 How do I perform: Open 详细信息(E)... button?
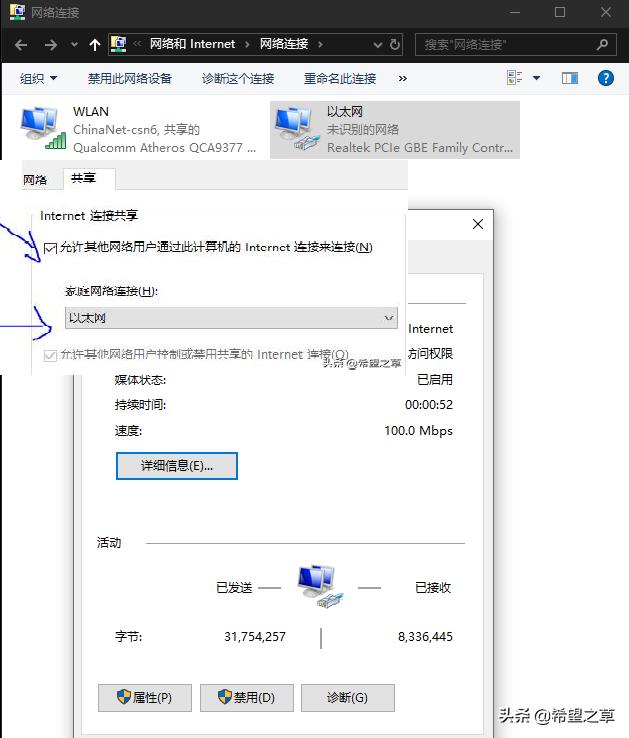pyautogui.click(x=177, y=466)
